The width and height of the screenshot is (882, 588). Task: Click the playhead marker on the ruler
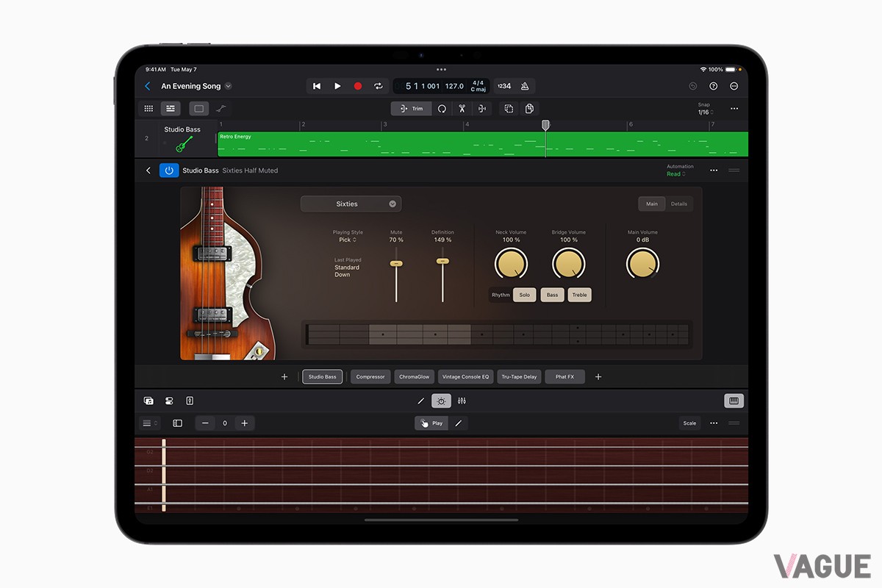pos(545,126)
